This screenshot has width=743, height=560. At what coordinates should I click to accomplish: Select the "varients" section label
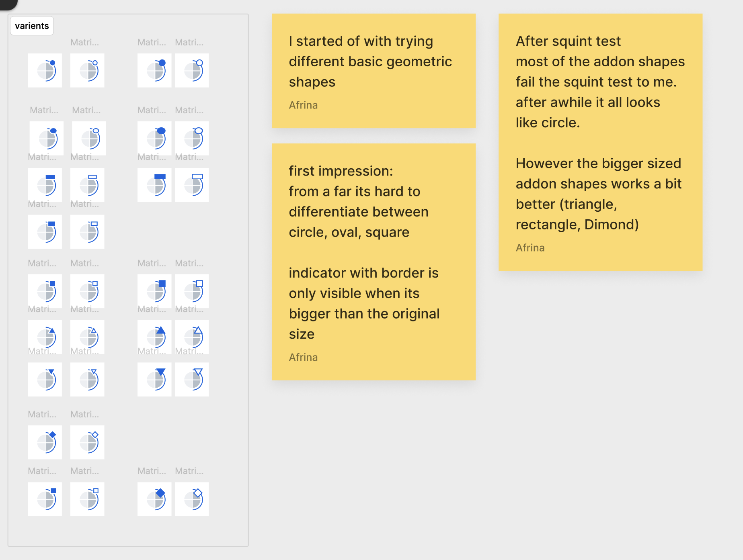click(x=32, y=26)
